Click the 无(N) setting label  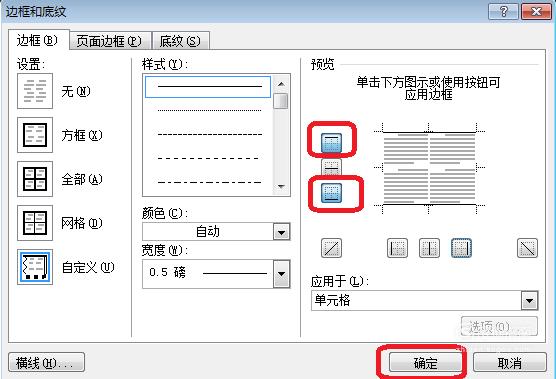coord(76,91)
